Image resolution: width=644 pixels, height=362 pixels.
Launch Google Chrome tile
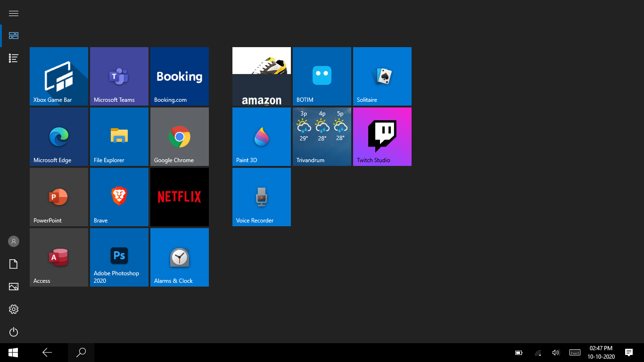[180, 137]
